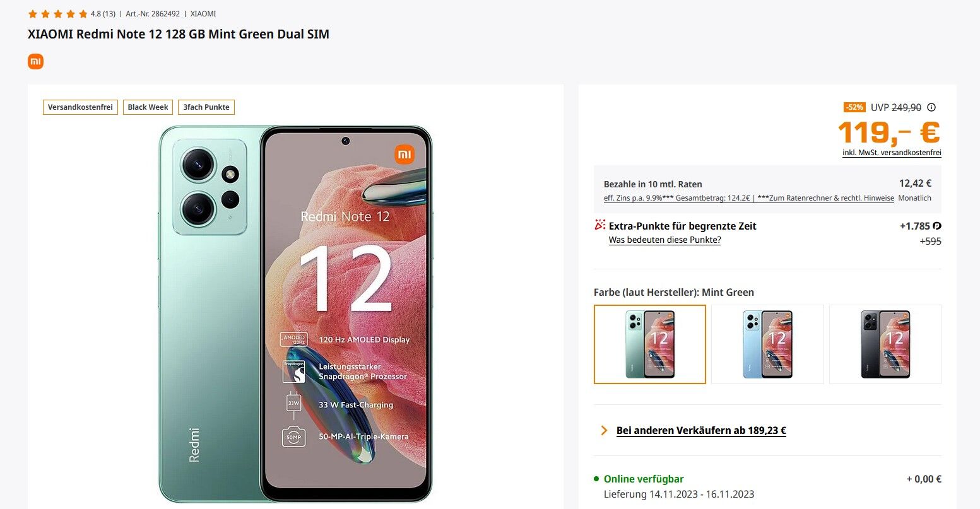
Task: Select the blue color variant thumbnail
Action: pos(767,344)
